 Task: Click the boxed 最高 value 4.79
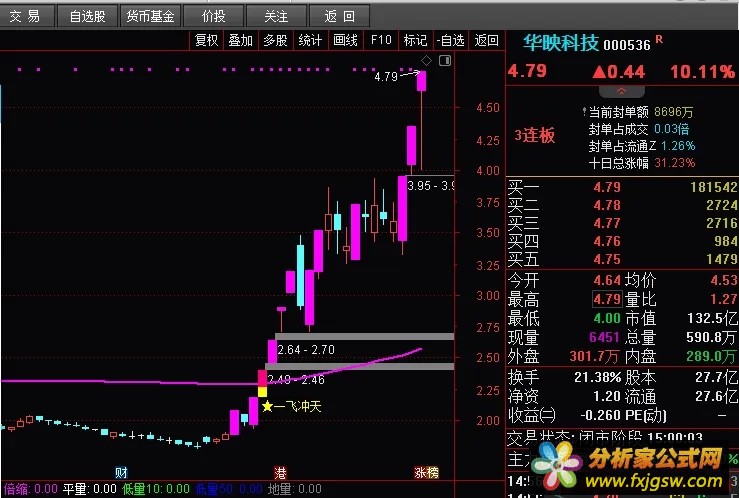607,299
